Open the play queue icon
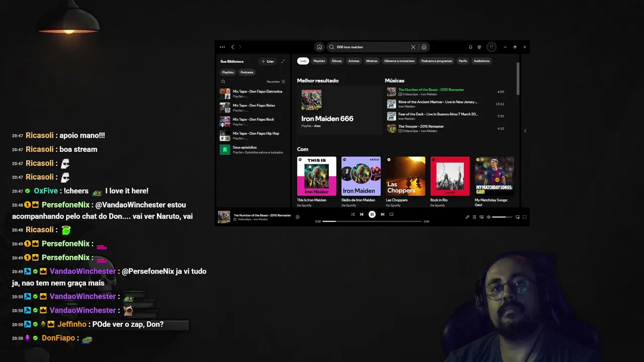The height and width of the screenshot is (362, 644). pyautogui.click(x=474, y=217)
